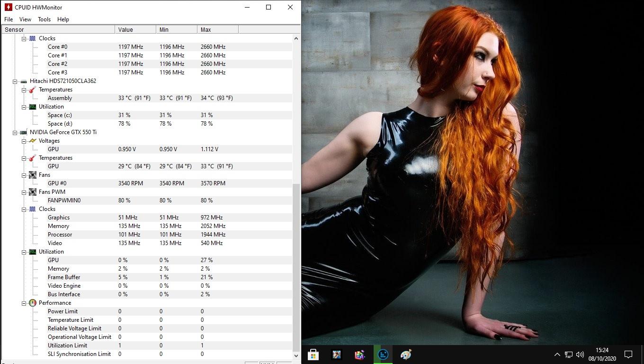Click the Min column header
Viewport: 644px width, 364px height.
[x=177, y=29]
